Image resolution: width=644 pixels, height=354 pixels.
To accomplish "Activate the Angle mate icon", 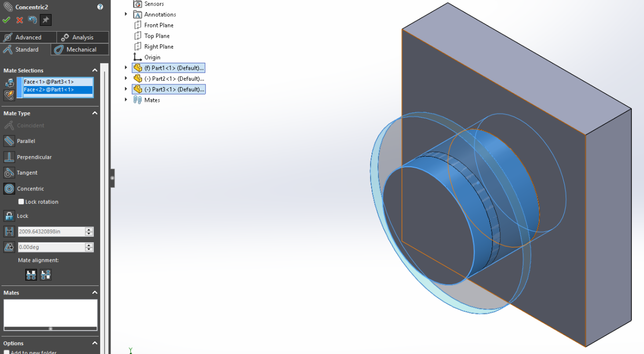I will 9,247.
